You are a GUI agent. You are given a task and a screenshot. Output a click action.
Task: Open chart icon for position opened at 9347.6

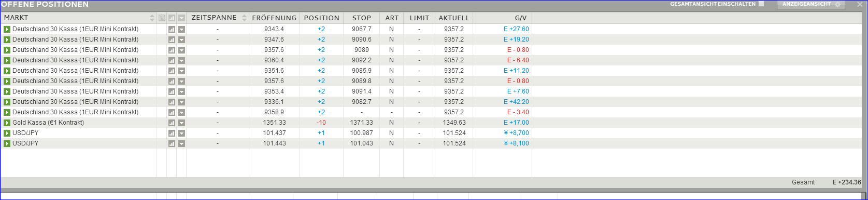[x=172, y=39]
